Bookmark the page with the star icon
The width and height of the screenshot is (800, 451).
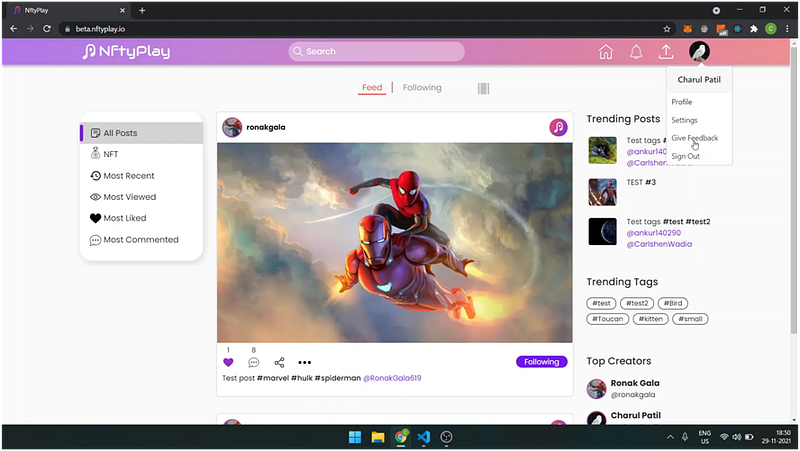click(666, 29)
